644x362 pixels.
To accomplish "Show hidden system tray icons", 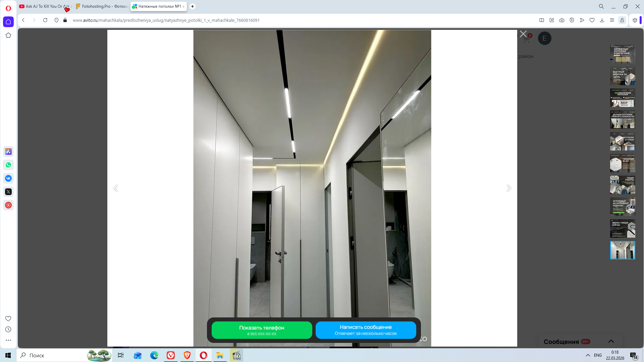I will pyautogui.click(x=588, y=355).
